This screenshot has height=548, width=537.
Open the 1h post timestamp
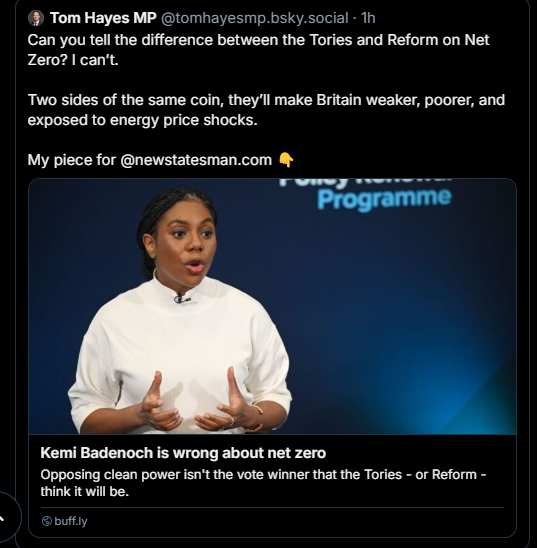pyautogui.click(x=368, y=18)
